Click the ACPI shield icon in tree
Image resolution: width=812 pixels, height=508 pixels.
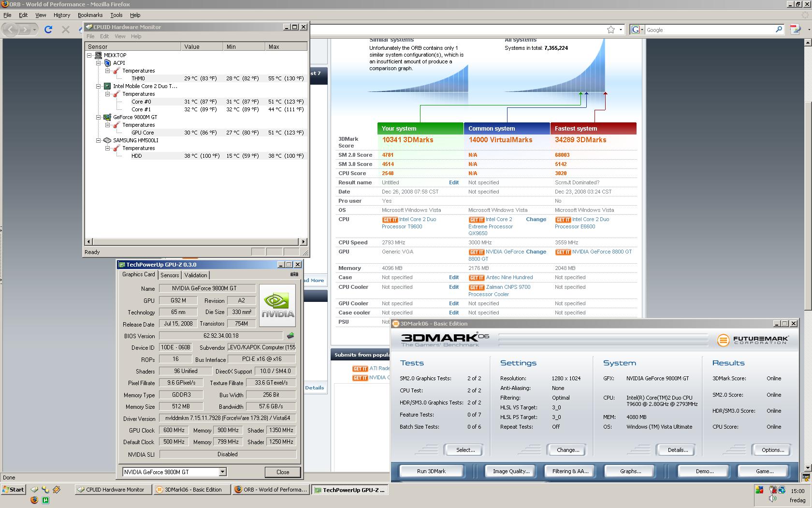[108, 63]
